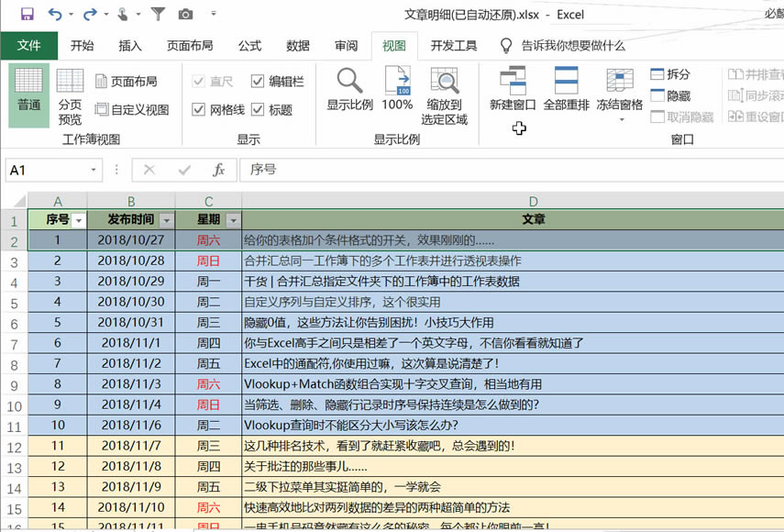Open the filter dropdown for 星期 column

[x=233, y=220]
